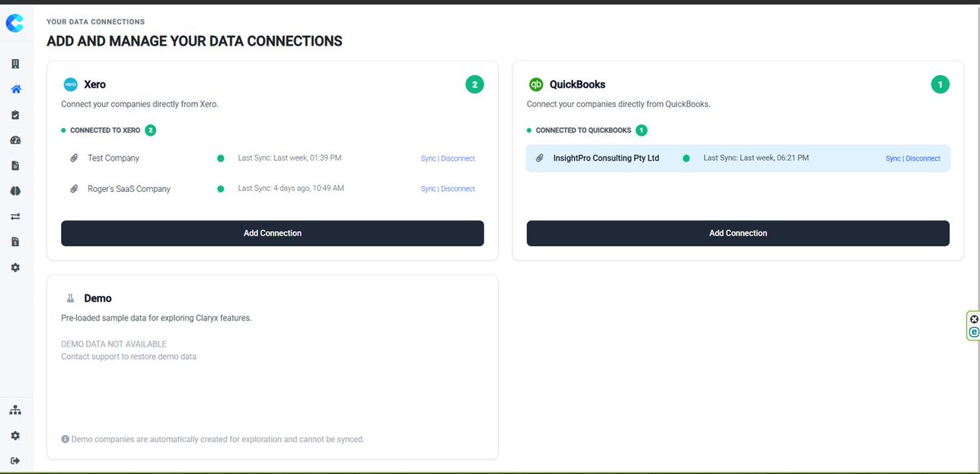
Task: Click the Demo flask icon
Action: pyautogui.click(x=70, y=299)
